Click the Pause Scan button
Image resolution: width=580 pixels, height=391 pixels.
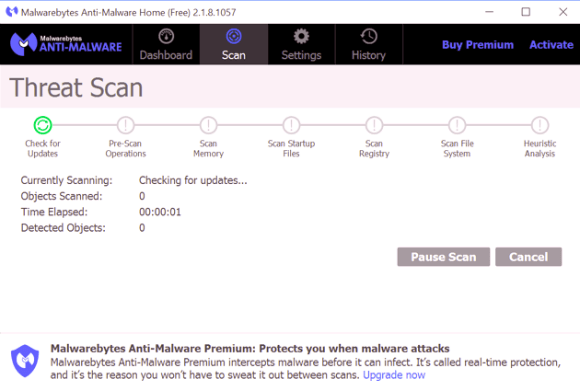[x=444, y=257]
